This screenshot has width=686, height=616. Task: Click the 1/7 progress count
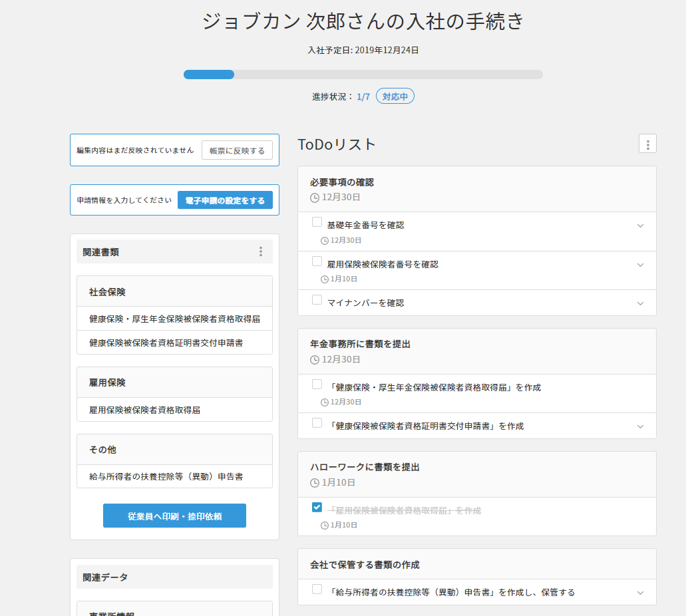[363, 96]
